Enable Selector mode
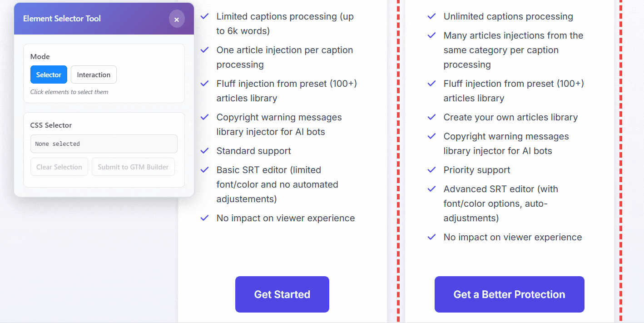 tap(49, 75)
